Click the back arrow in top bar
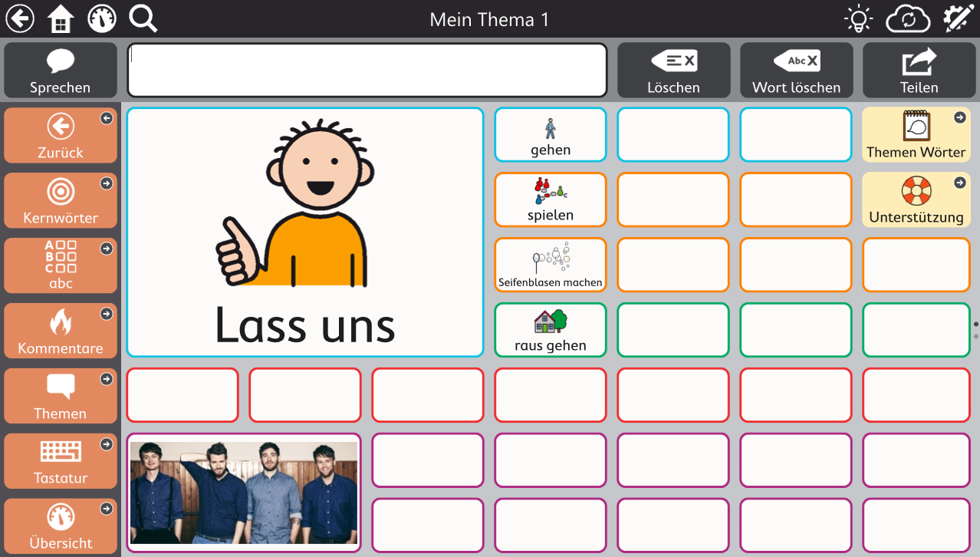The height and width of the screenshot is (557, 980). click(20, 18)
